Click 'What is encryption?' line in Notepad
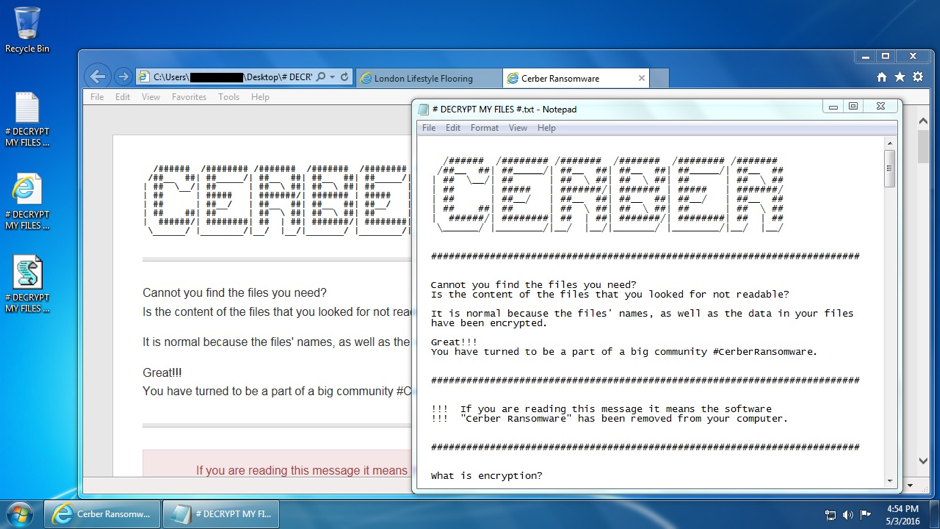This screenshot has width=940, height=529. click(x=486, y=476)
